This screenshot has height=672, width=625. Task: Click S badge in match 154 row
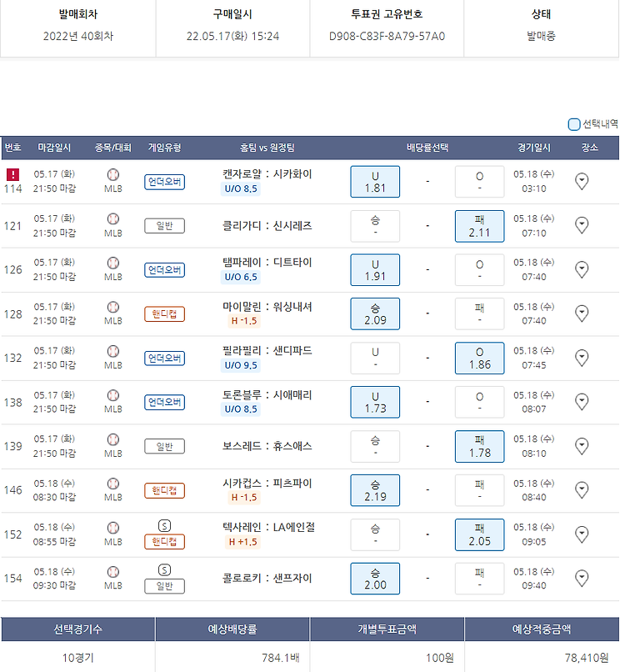[164, 570]
